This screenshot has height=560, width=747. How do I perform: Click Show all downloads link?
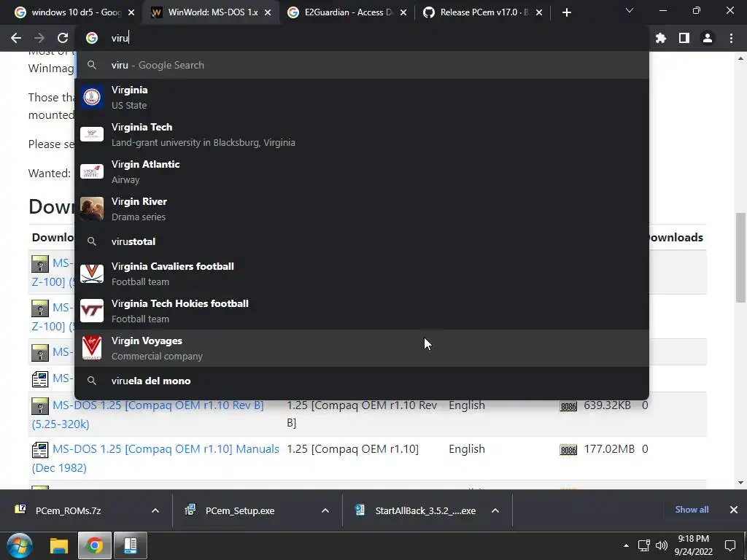pyautogui.click(x=692, y=510)
